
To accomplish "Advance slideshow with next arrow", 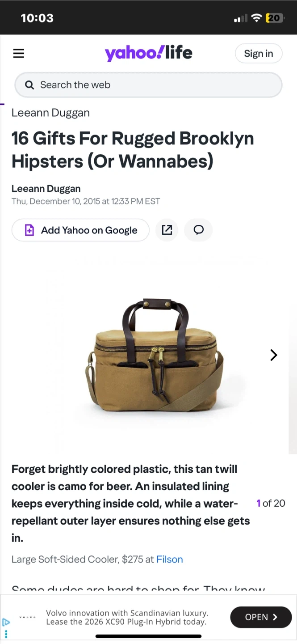I will pos(274,355).
